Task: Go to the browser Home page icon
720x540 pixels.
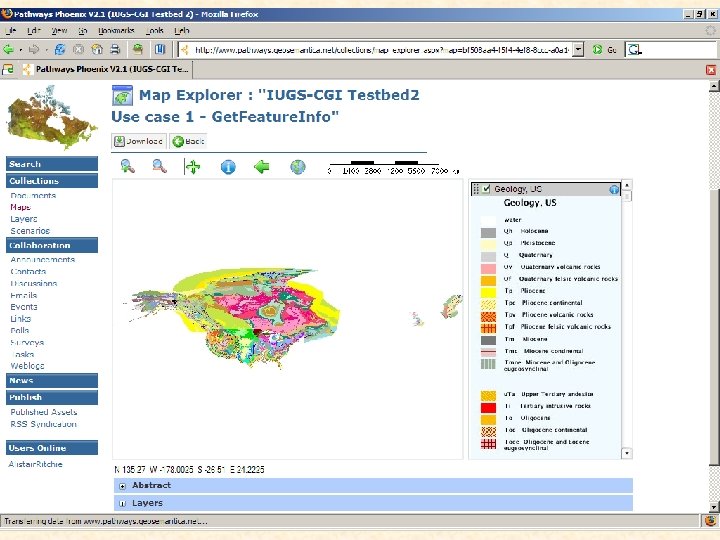Action: [97, 49]
